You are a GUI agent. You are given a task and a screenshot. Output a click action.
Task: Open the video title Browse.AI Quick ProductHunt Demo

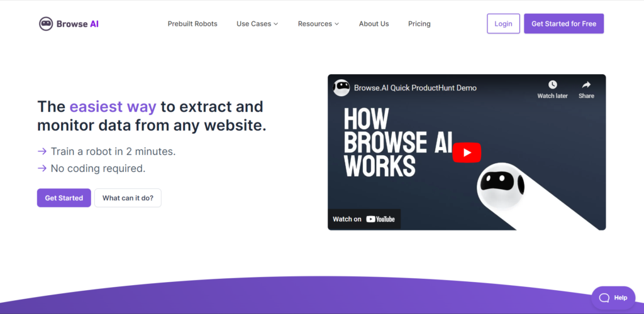pyautogui.click(x=415, y=88)
